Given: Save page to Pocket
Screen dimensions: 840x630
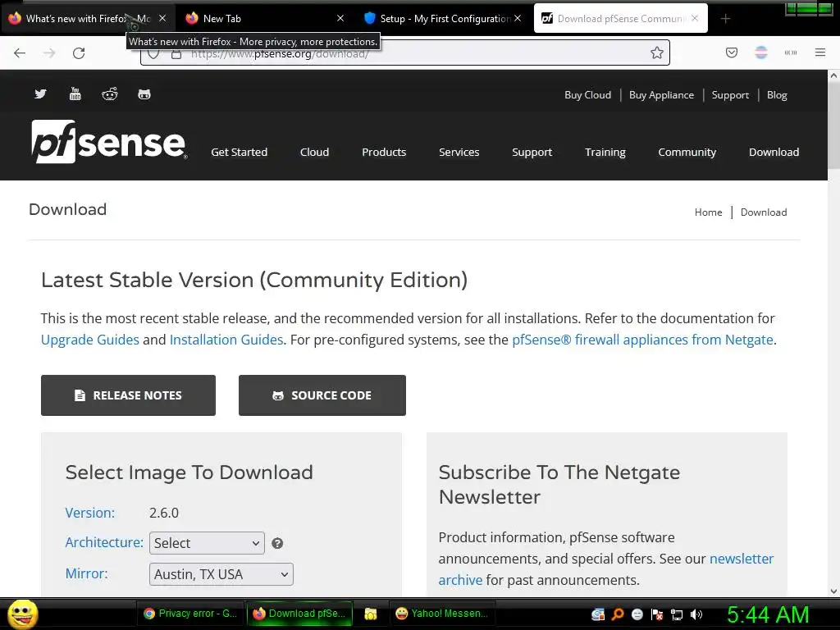Looking at the screenshot, I should pos(732,52).
